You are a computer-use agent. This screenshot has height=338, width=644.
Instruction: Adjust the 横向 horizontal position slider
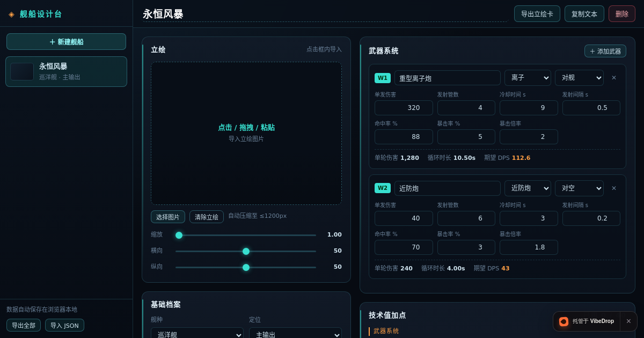point(246,251)
